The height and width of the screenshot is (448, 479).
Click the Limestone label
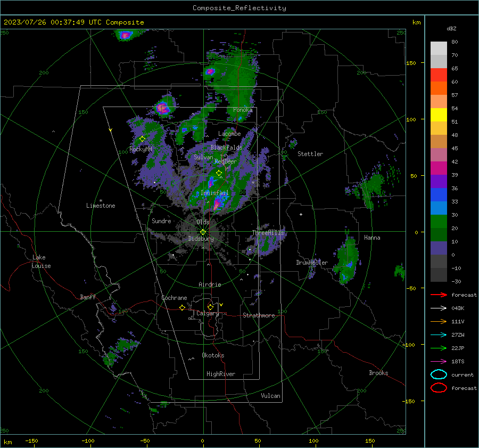101,206
